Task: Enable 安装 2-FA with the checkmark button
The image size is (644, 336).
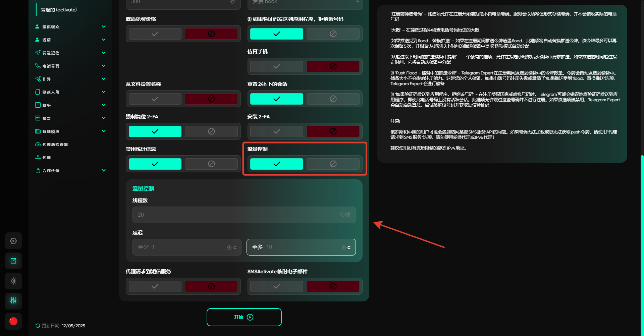Action: 276,131
